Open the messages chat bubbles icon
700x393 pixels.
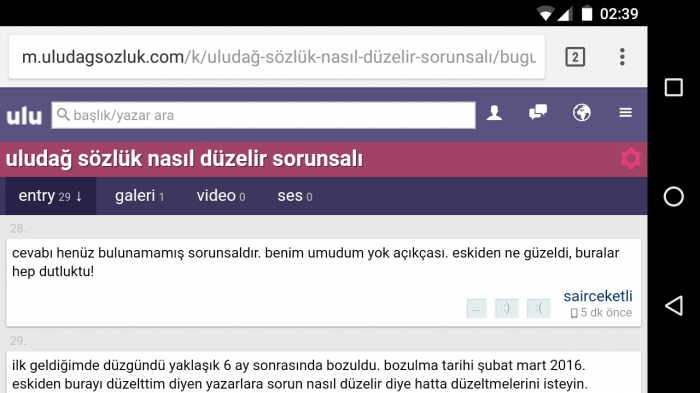click(x=538, y=112)
